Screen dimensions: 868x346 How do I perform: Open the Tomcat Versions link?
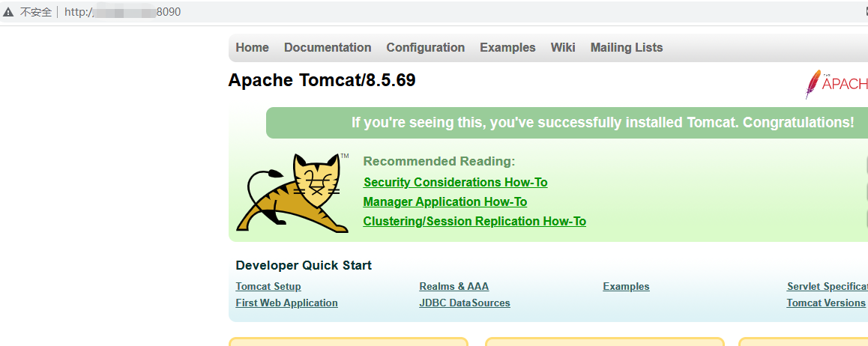(826, 303)
